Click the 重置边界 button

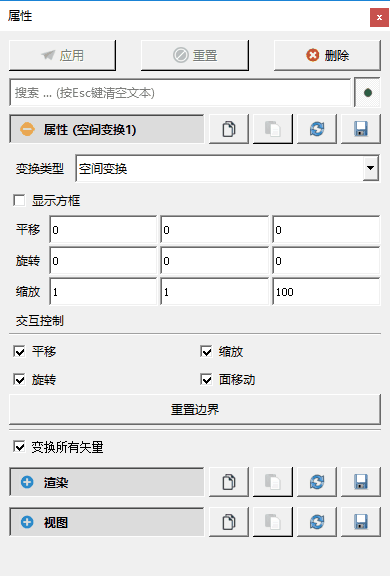tap(195, 409)
